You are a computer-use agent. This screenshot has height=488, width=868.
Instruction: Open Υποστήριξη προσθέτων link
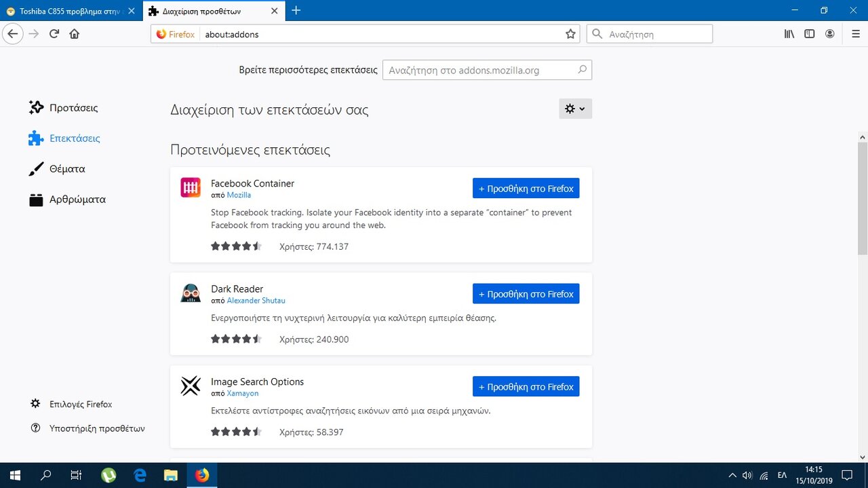(87, 428)
